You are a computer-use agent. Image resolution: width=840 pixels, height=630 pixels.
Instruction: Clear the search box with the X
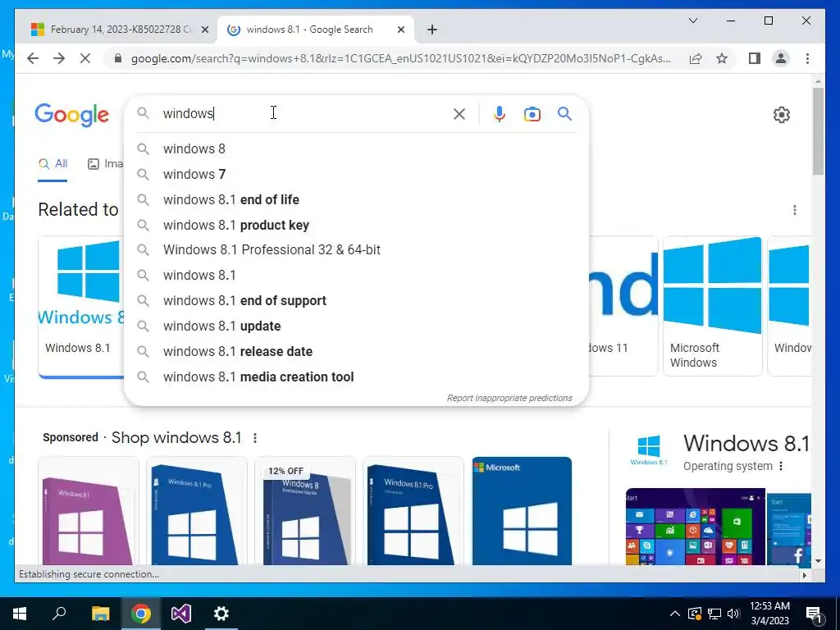tap(459, 113)
